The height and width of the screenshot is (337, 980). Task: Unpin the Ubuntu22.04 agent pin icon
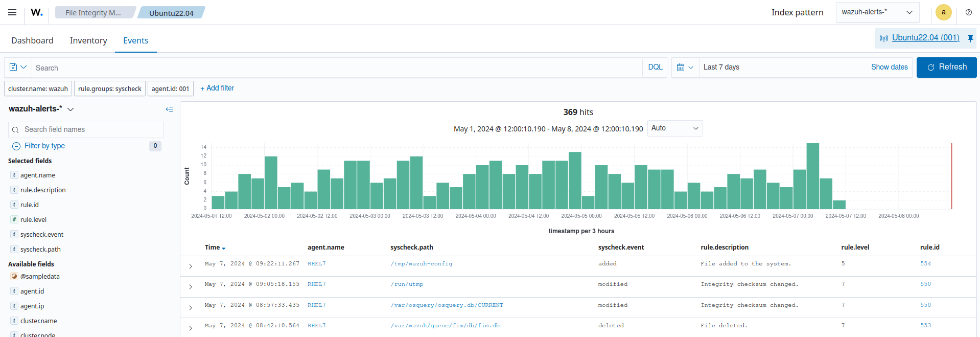click(x=970, y=38)
